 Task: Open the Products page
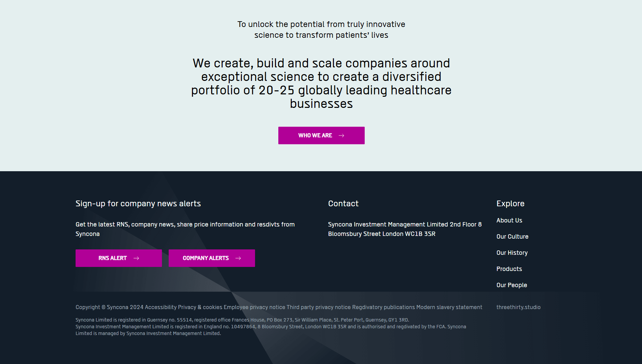[x=509, y=269]
